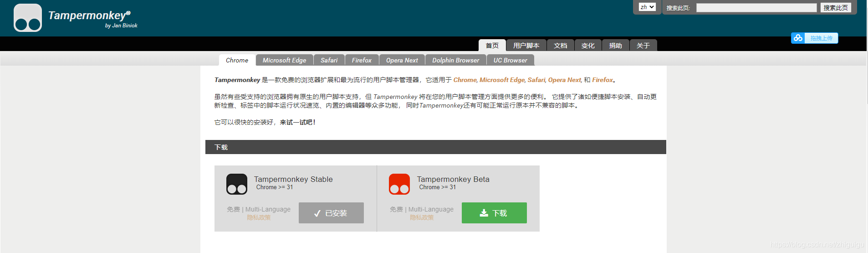Click the 搜索此页 search button
Screen dimensions: 868x253
[x=836, y=8]
